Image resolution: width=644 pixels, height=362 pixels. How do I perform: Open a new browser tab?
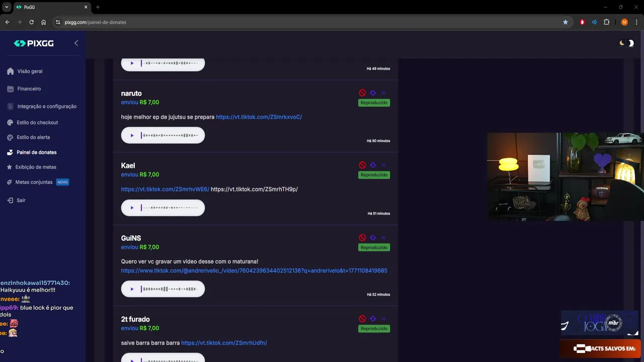tap(98, 7)
